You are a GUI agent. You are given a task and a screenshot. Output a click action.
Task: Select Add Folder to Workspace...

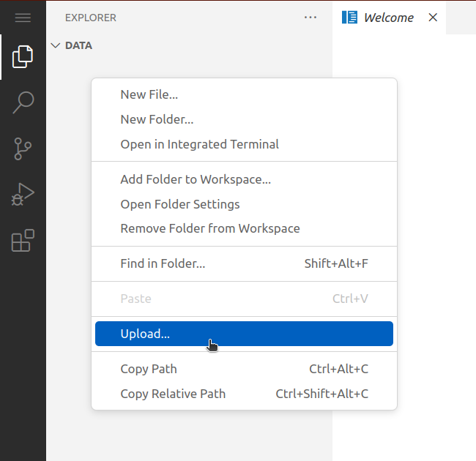(244, 179)
